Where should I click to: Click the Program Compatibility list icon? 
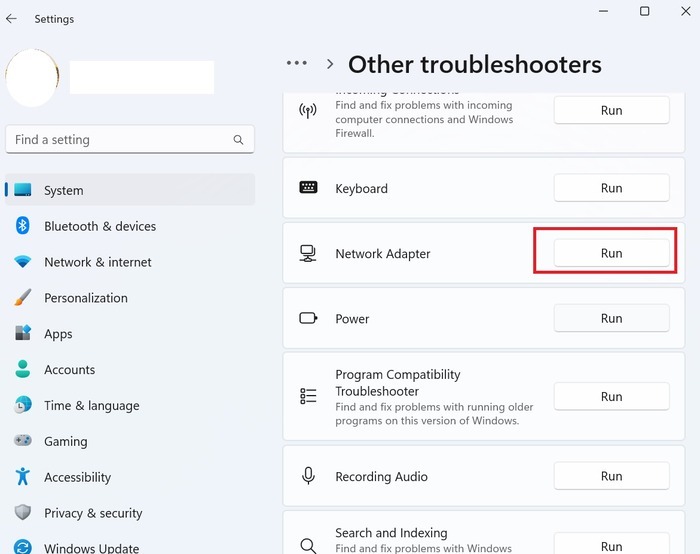(308, 396)
